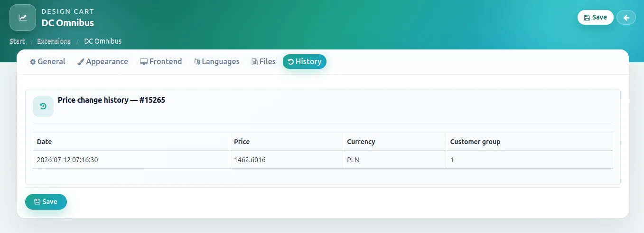Viewport: 644px width, 233px height.
Task: Select the active History tab
Action: coord(305,62)
